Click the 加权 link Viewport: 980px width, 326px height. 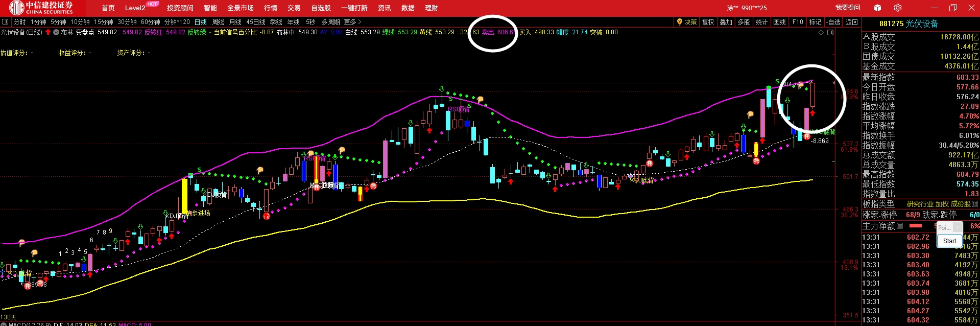942,204
